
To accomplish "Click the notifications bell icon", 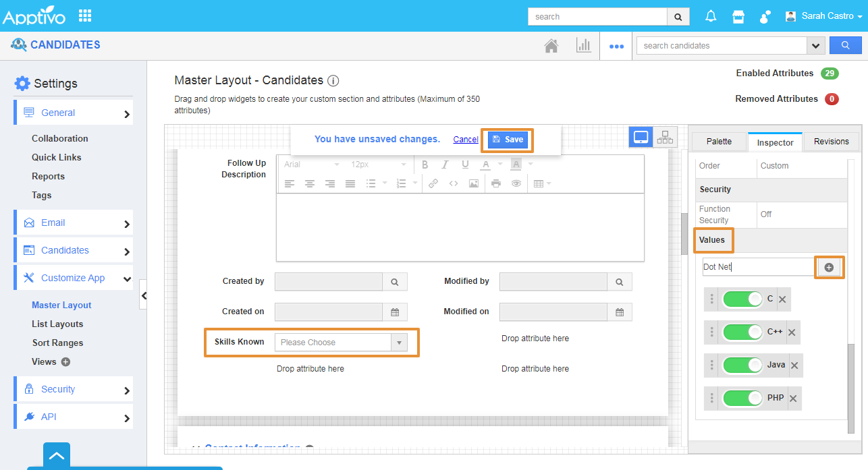I will click(711, 16).
